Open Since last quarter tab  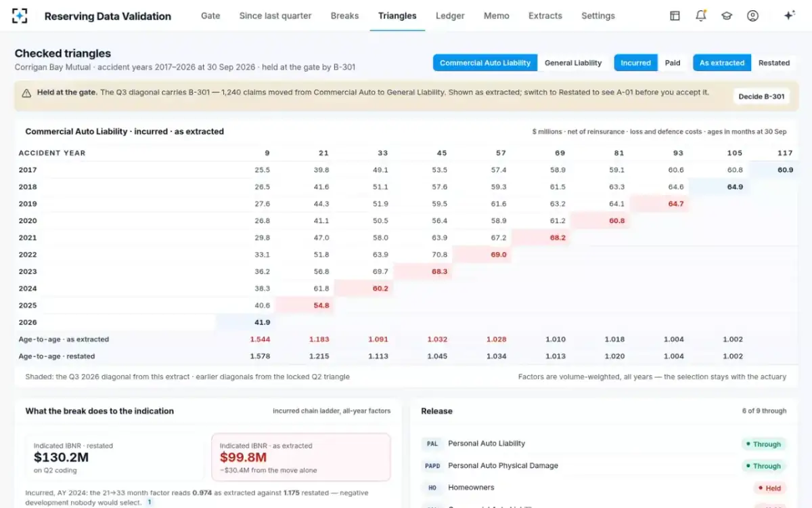275,16
